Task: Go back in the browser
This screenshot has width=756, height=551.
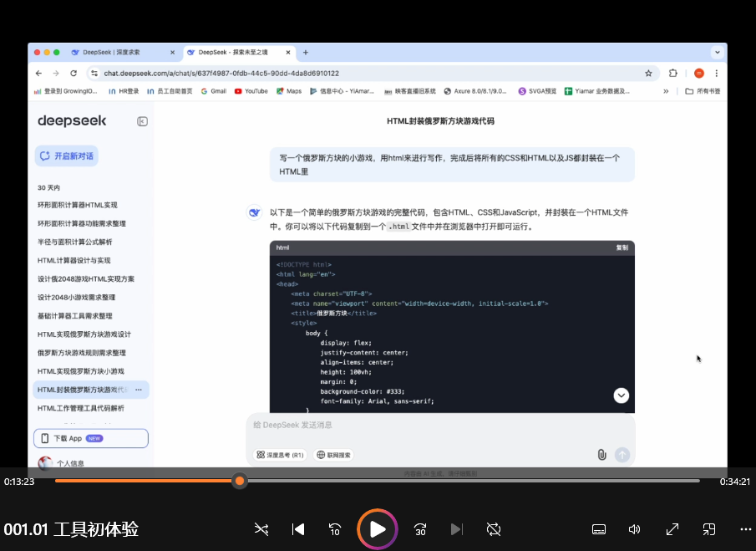Action: 38,74
